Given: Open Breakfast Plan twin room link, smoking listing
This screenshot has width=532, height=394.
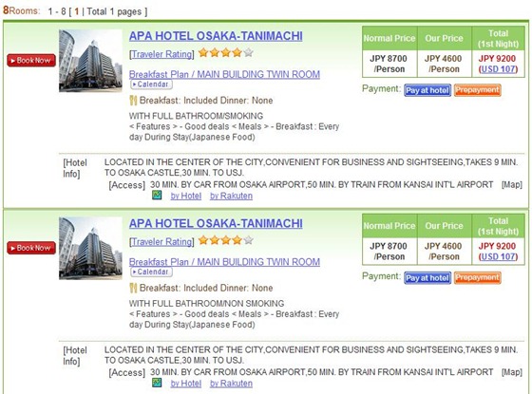Looking at the screenshot, I should tap(224, 74).
